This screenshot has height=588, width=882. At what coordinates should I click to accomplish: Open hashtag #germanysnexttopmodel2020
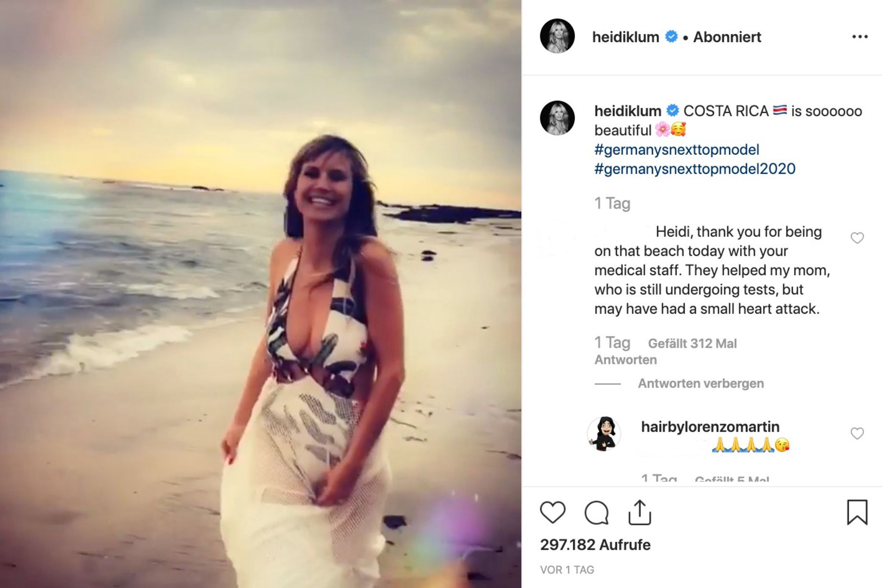695,169
